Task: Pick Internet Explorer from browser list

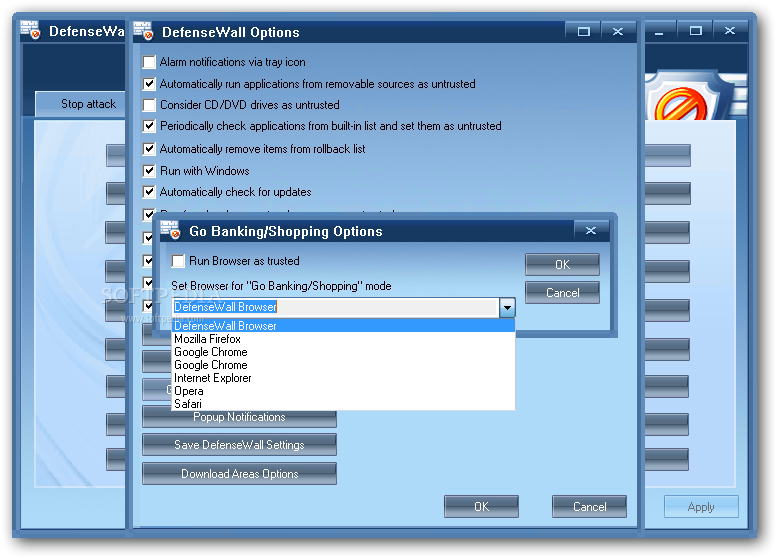Action: (343, 378)
